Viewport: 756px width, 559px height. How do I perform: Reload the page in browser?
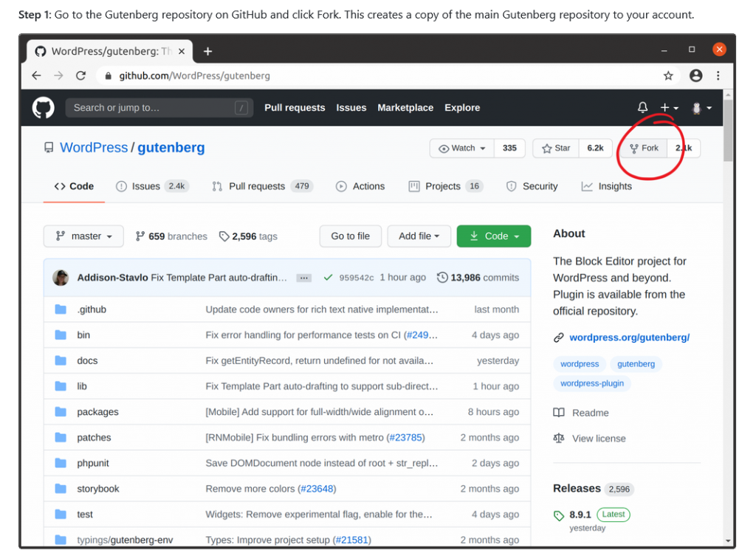coord(81,75)
